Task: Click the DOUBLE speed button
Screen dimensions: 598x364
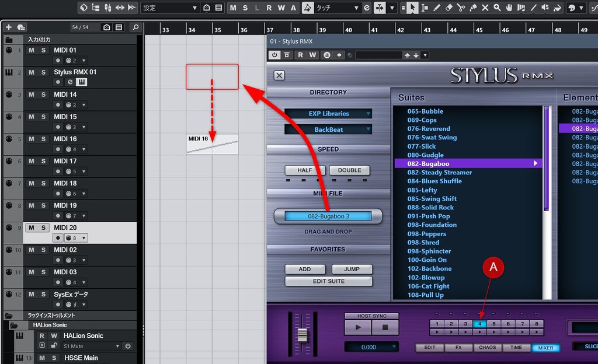Action: pos(349,170)
